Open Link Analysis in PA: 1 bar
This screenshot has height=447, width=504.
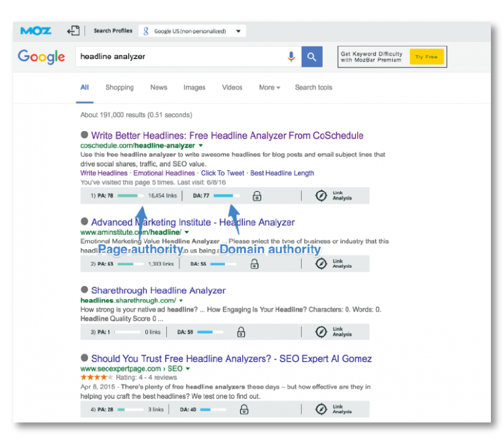(x=334, y=332)
